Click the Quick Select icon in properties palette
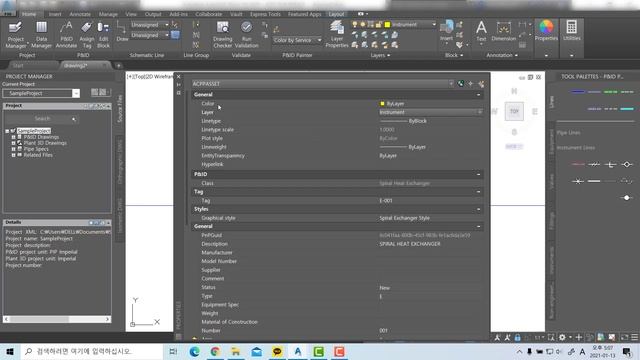Screen dimensions: 640x360 481,84
